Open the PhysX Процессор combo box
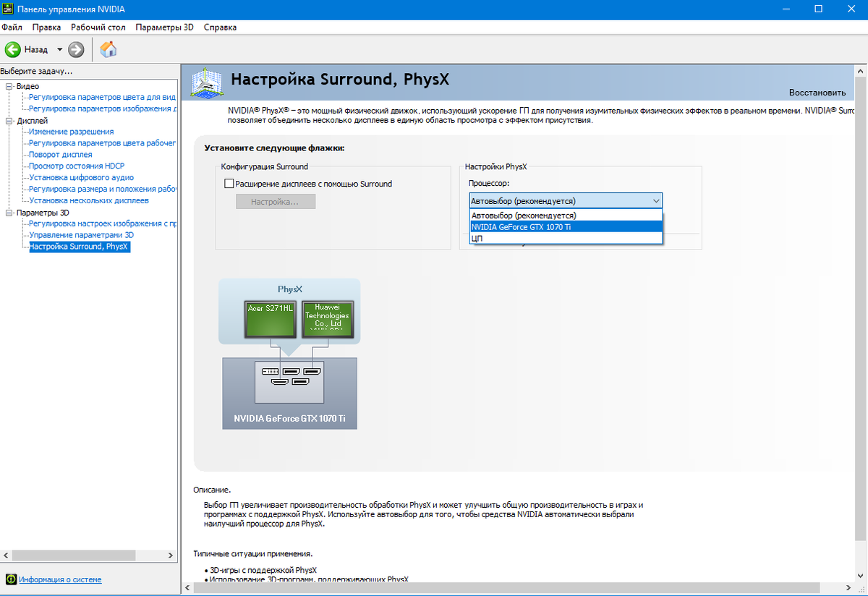The height and width of the screenshot is (596, 868). [x=565, y=200]
